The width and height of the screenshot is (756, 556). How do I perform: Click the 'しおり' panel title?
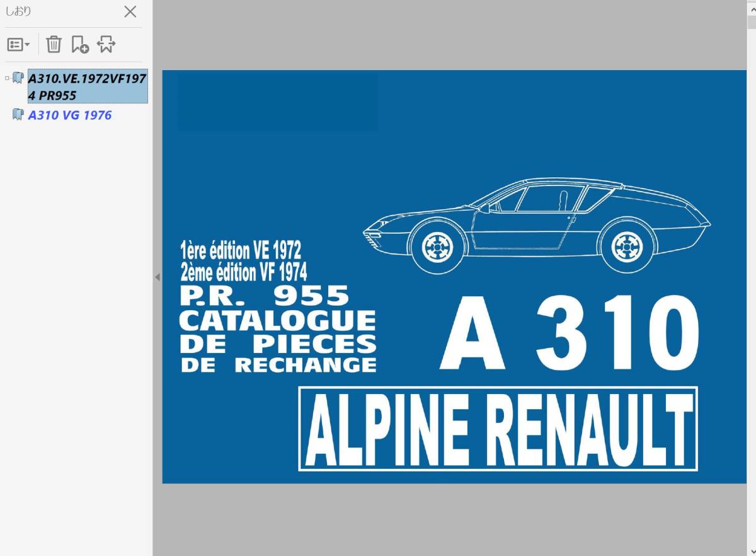tap(18, 11)
